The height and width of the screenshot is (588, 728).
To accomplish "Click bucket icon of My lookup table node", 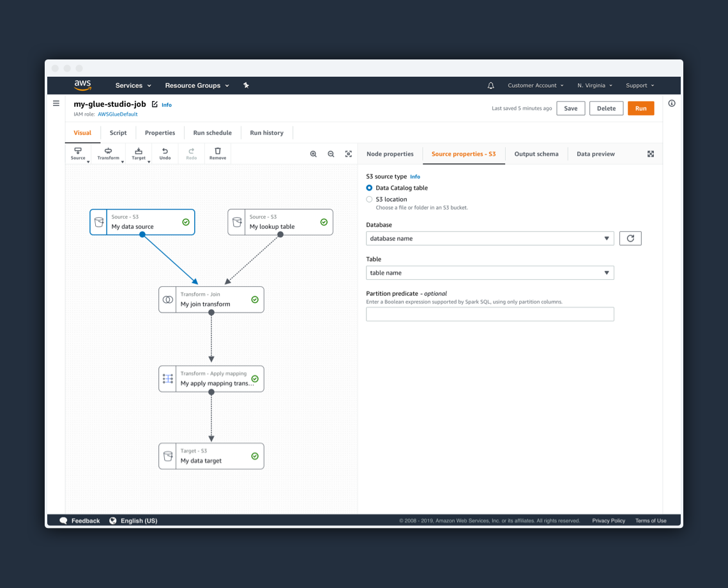I will click(x=237, y=222).
